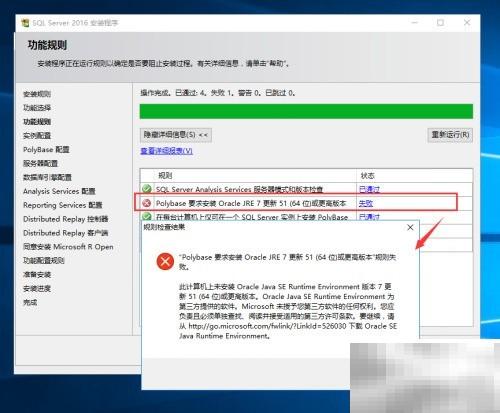Viewport: 500px width, 413px height.
Task: Click the SQL Server 2016 setup title icon
Action: point(25,23)
